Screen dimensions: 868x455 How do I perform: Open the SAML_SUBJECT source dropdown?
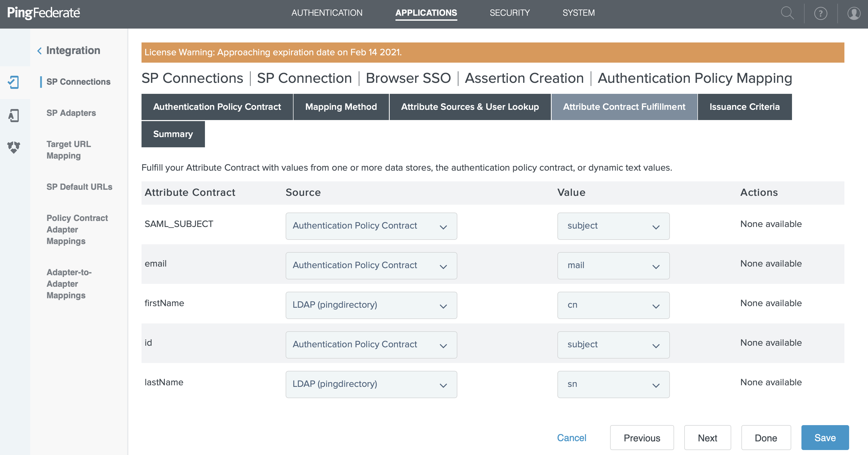point(371,226)
